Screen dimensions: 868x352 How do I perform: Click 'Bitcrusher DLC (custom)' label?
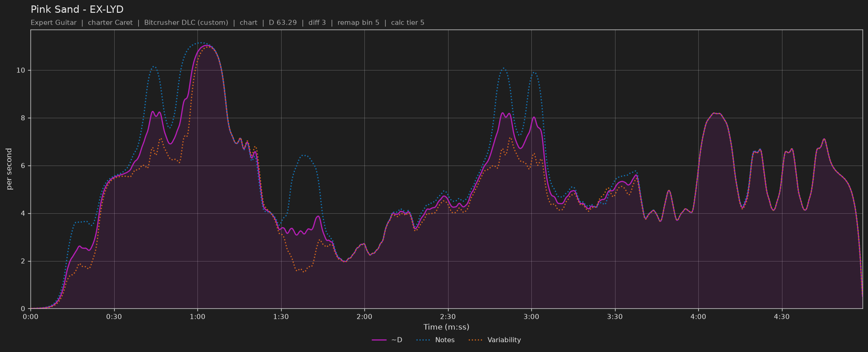click(x=186, y=23)
